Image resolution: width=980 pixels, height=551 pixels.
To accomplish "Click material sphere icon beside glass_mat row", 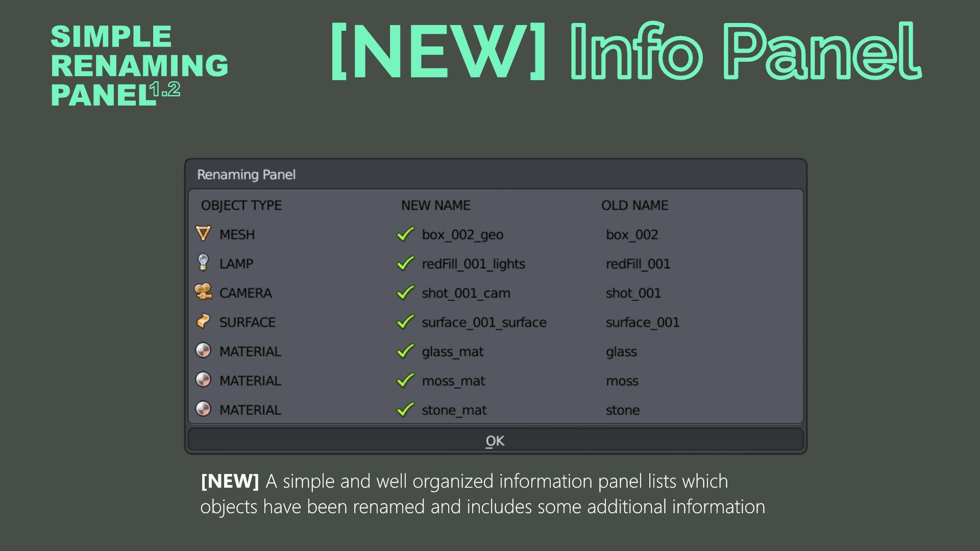I will point(203,350).
